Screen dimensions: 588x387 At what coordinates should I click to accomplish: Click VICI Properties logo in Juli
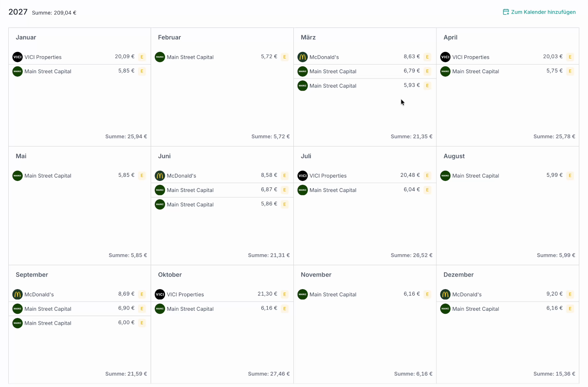tap(303, 176)
